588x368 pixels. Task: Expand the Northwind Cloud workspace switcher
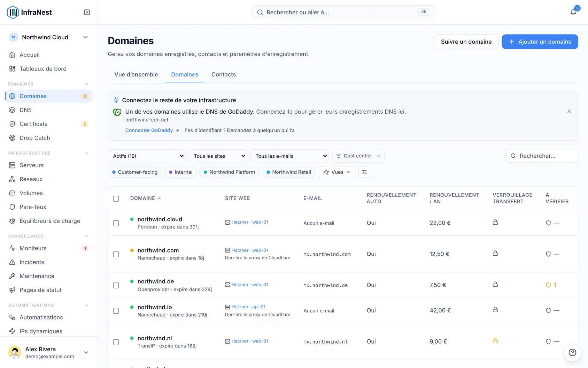tap(49, 37)
